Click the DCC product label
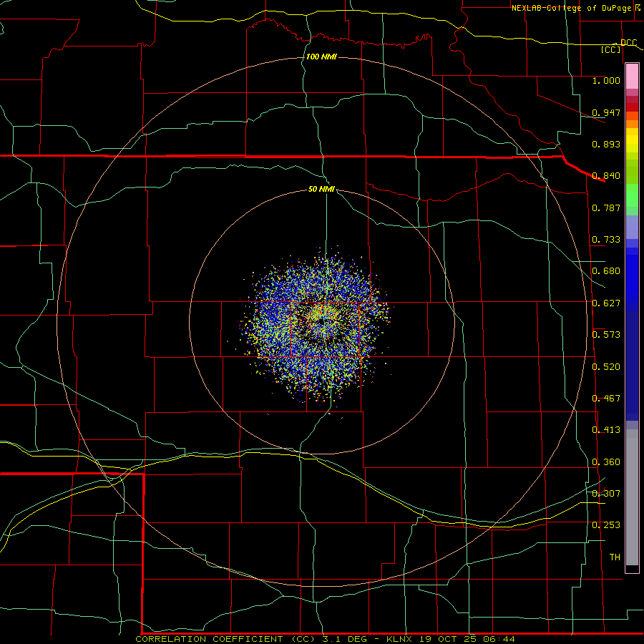The width and height of the screenshot is (644, 644). 628,42
